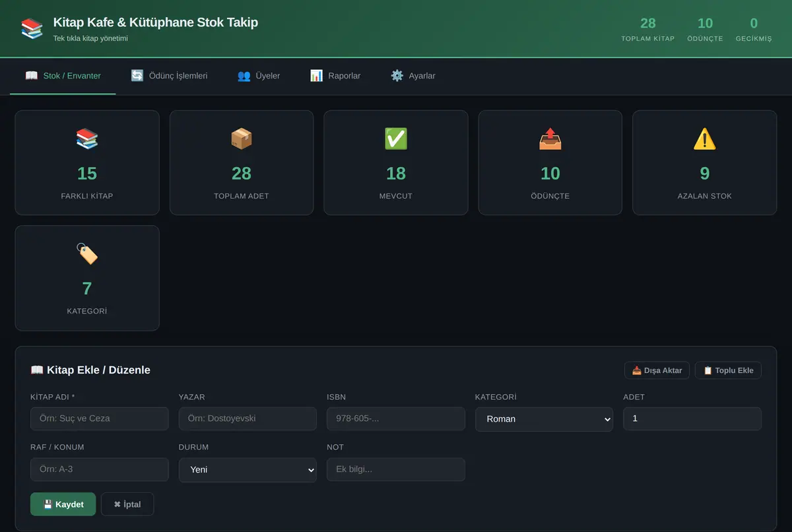Click the subtitle Tek tıkla kitap yönetimi

[x=90, y=38]
